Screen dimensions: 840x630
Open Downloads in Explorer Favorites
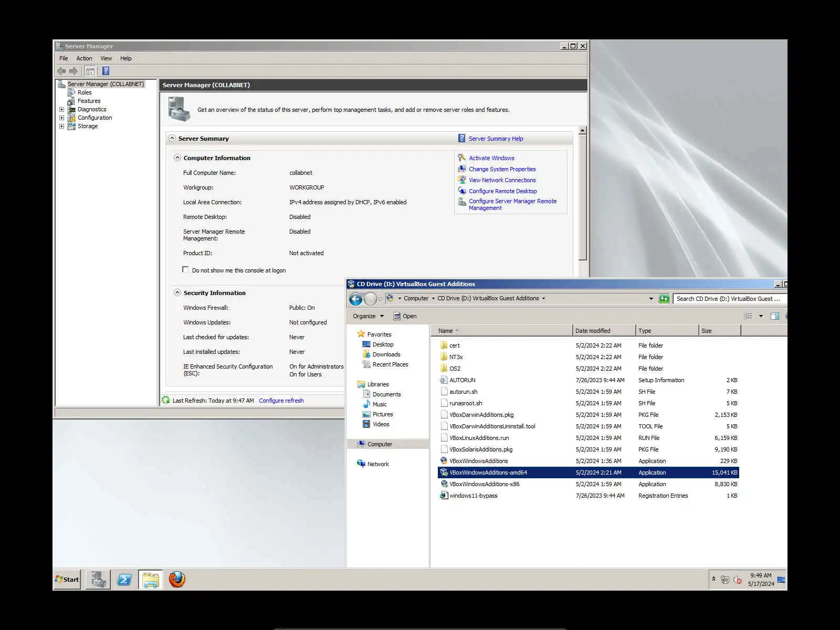[386, 354]
